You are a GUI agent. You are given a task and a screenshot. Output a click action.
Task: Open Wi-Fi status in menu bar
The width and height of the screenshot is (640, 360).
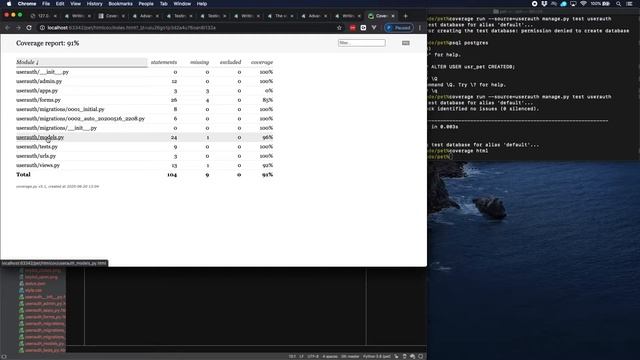(583, 4)
